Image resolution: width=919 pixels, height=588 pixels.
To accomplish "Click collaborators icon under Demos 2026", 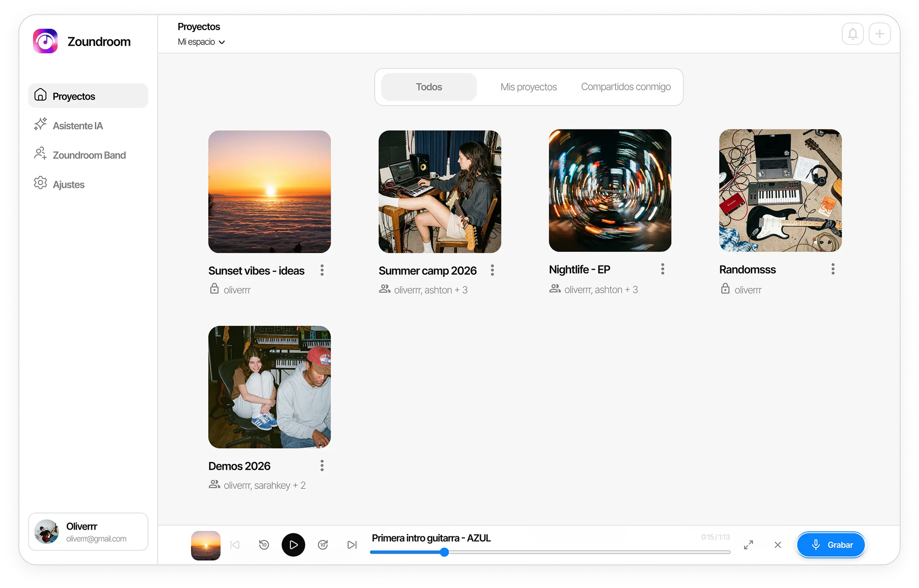I will [x=214, y=484].
